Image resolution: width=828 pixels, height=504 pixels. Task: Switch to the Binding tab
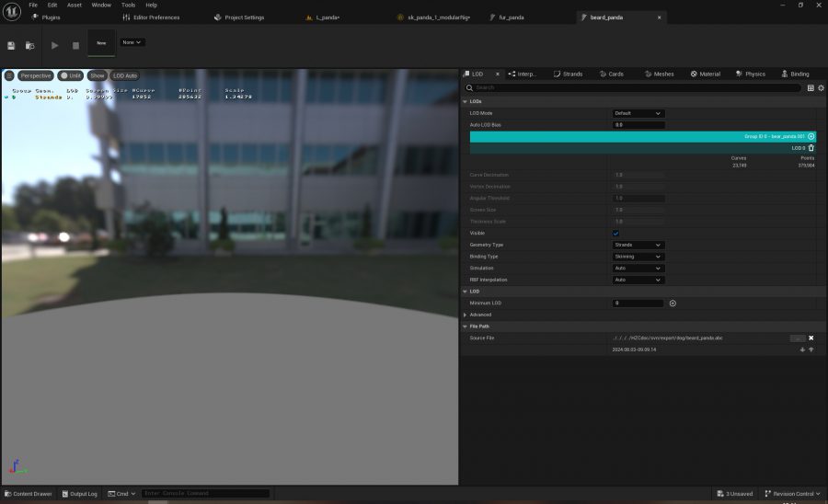click(x=795, y=74)
